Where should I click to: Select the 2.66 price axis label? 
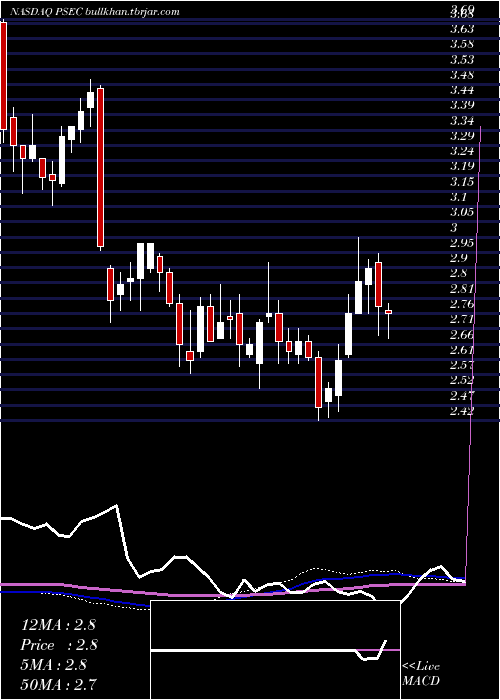[x=462, y=334]
